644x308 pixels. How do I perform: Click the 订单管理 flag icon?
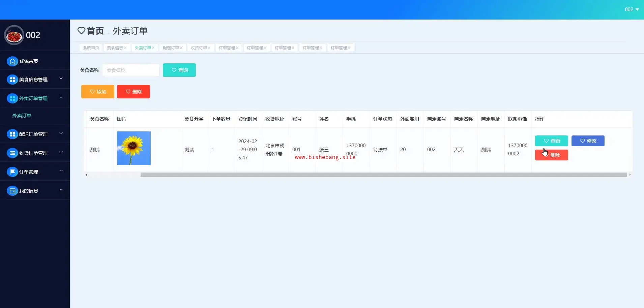(x=12, y=172)
